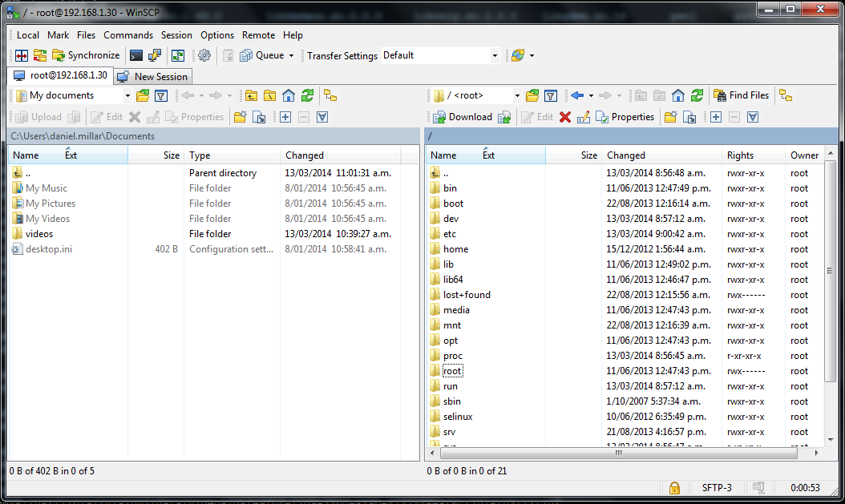845x504 pixels.
Task: Click the remote new folder icon
Action: (671, 117)
